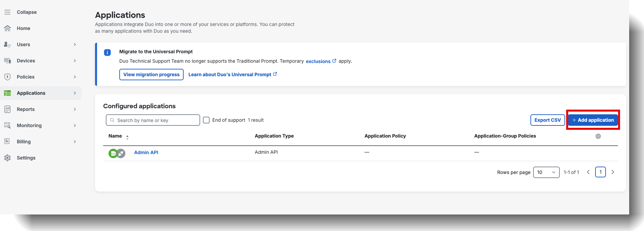The height and width of the screenshot is (231, 644).
Task: Open table column settings gear icon
Action: click(598, 136)
